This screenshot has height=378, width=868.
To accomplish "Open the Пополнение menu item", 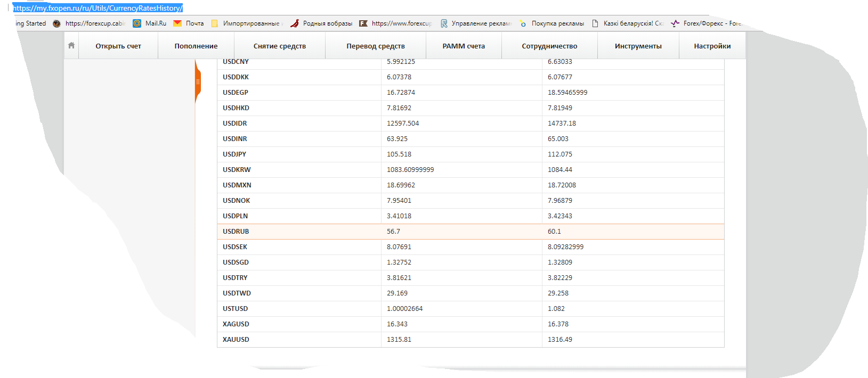I will tap(196, 46).
